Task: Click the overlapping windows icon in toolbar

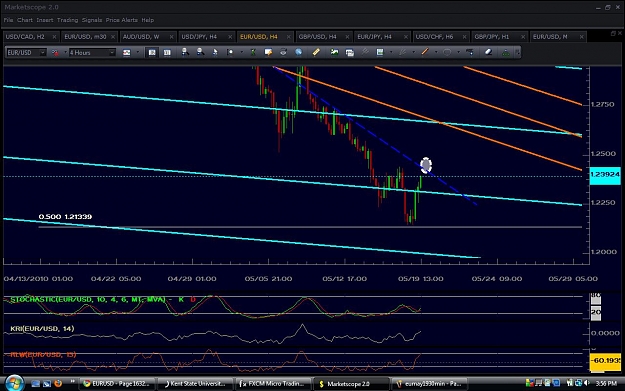Action: pyautogui.click(x=350, y=52)
